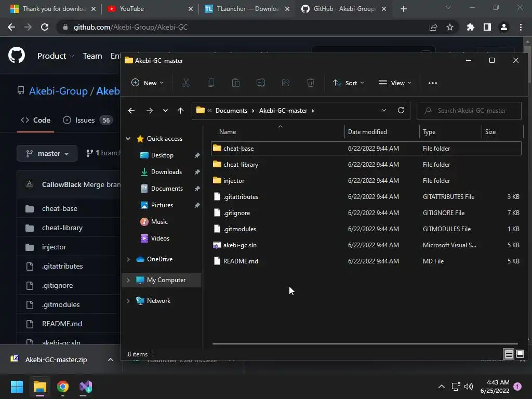532x399 pixels.
Task: Click the Rename icon in Explorer toolbar
Action: pyautogui.click(x=261, y=83)
